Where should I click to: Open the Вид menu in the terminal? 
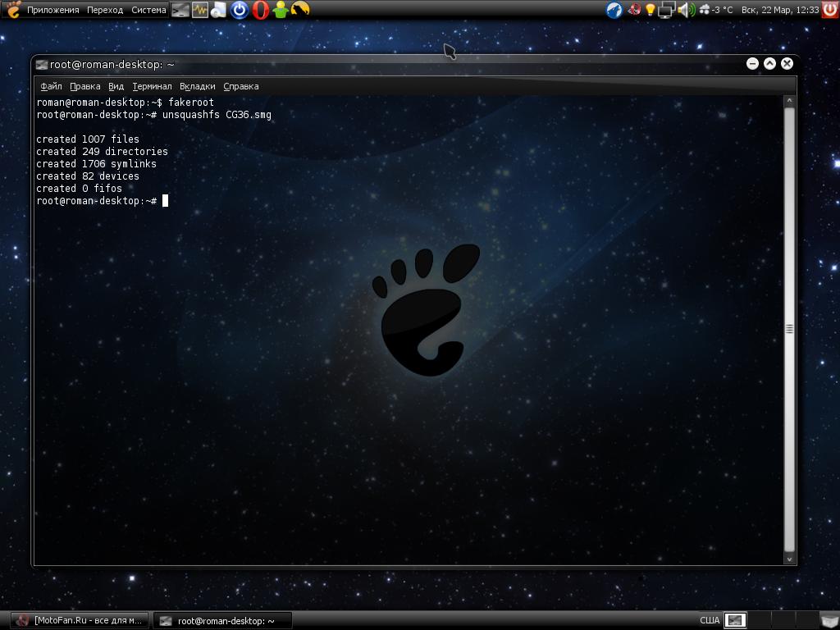(116, 86)
